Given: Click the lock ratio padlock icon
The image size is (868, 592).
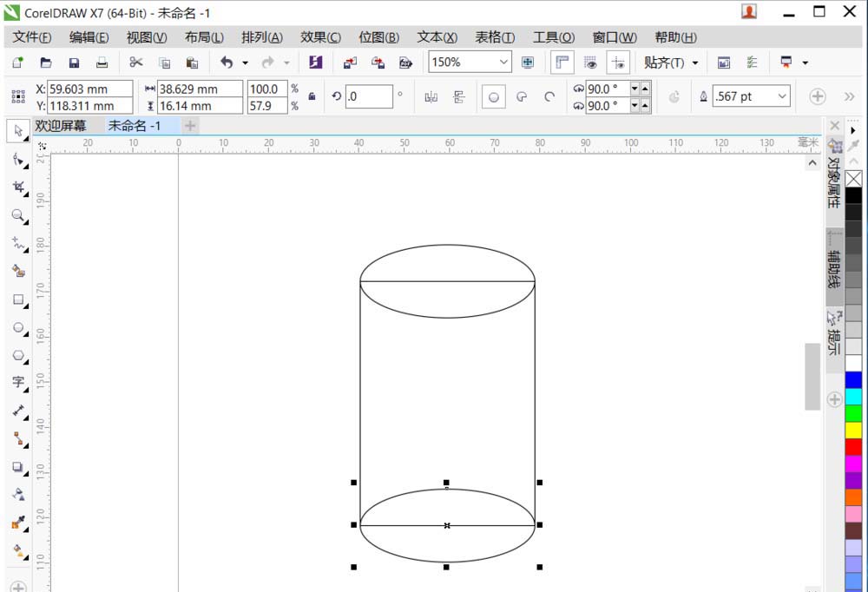Looking at the screenshot, I should point(312,95).
